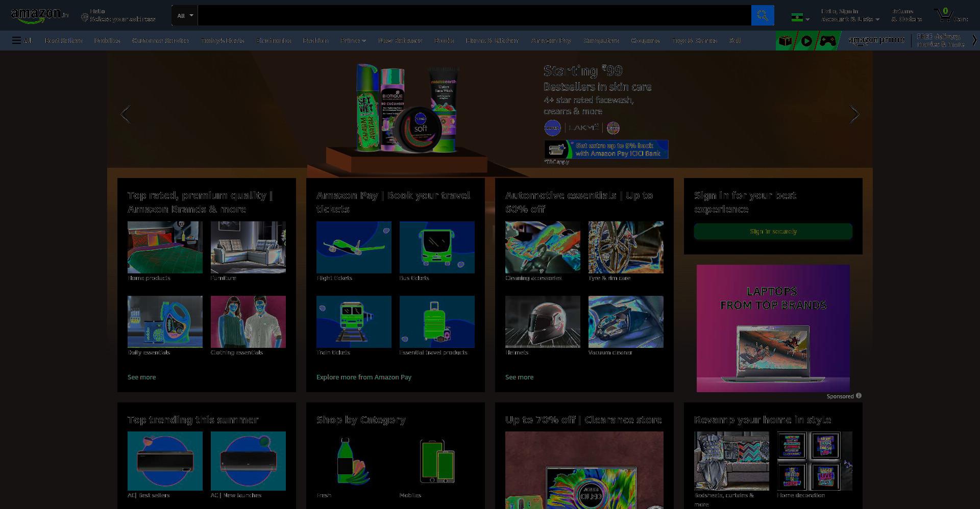This screenshot has height=509, width=980.
Task: Open Vacuum cleaner thumbnail
Action: pyautogui.click(x=626, y=322)
